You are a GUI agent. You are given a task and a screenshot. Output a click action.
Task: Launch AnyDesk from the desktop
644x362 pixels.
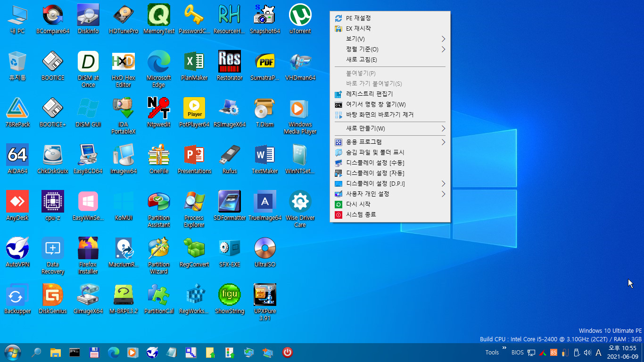[17, 206]
